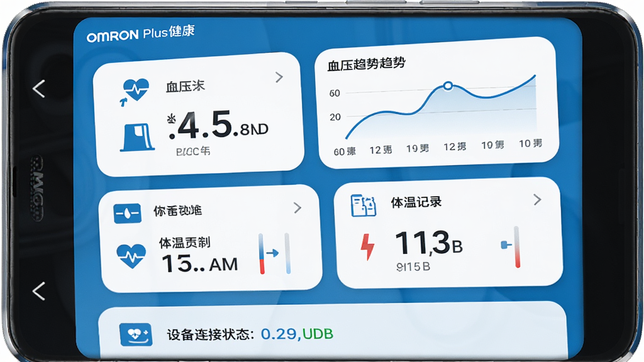Viewport: 644px width, 362px height.
Task: Tap the heart pulse icon in blood pressure card
Action: 135,90
